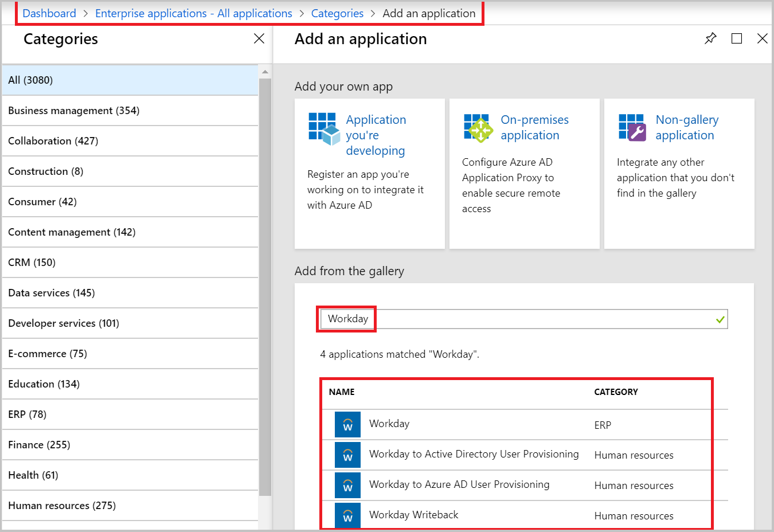The image size is (774, 532).
Task: Click the Workday Writeback app icon
Action: pyautogui.click(x=347, y=515)
